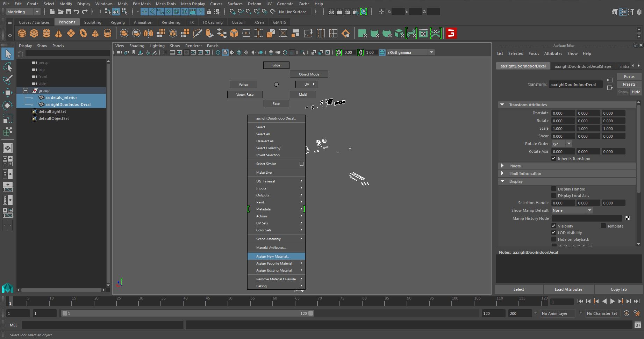Enable the Display Handle checkbox
The image size is (644, 339).
[x=554, y=189]
